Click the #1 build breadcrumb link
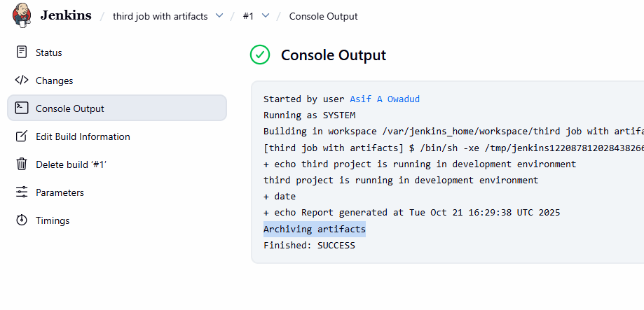The image size is (644, 310). (248, 16)
